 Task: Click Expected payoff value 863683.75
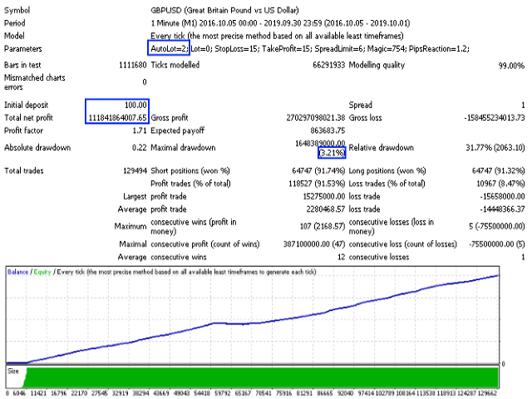(328, 131)
